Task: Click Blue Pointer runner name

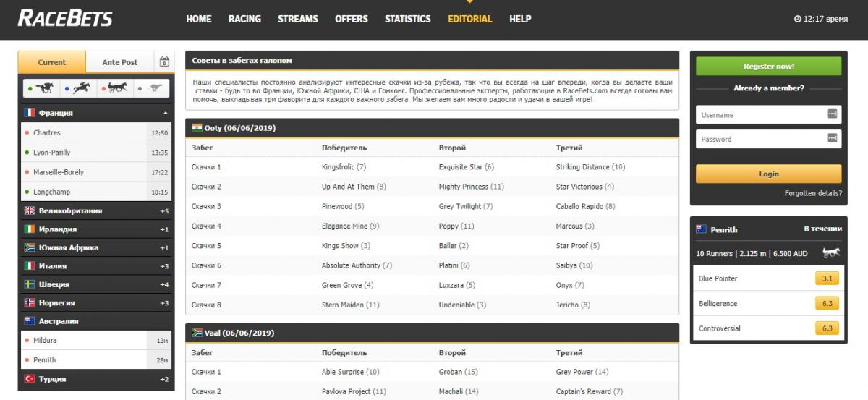Action: coord(718,278)
